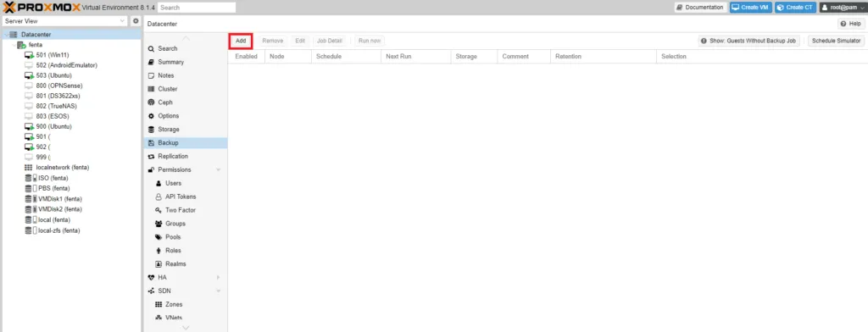The image size is (868, 332).
Task: Click the Run now button
Action: (x=370, y=41)
